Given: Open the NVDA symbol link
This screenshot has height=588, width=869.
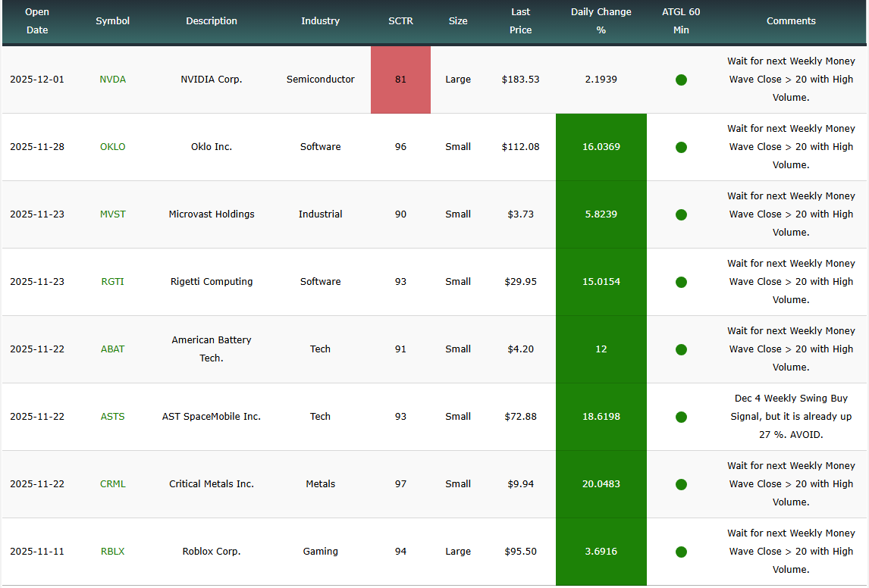Looking at the screenshot, I should tap(113, 80).
